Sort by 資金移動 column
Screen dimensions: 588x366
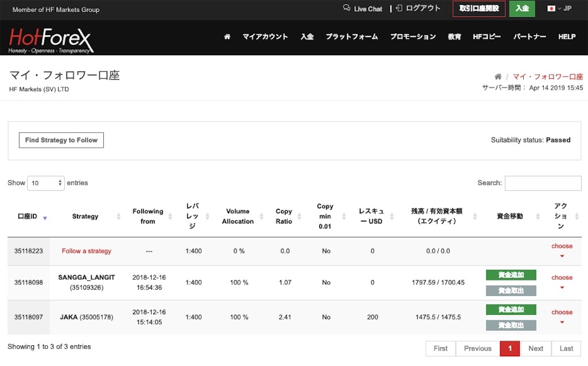[x=537, y=216]
